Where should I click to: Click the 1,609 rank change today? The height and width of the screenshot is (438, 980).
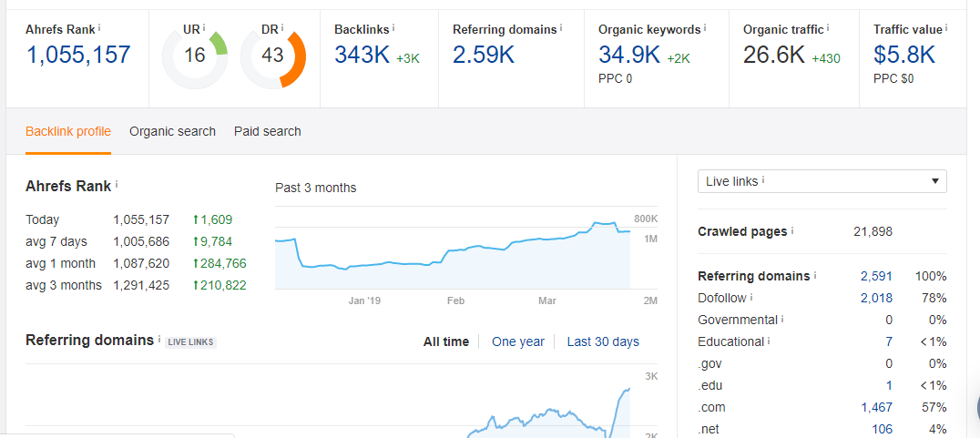point(212,220)
